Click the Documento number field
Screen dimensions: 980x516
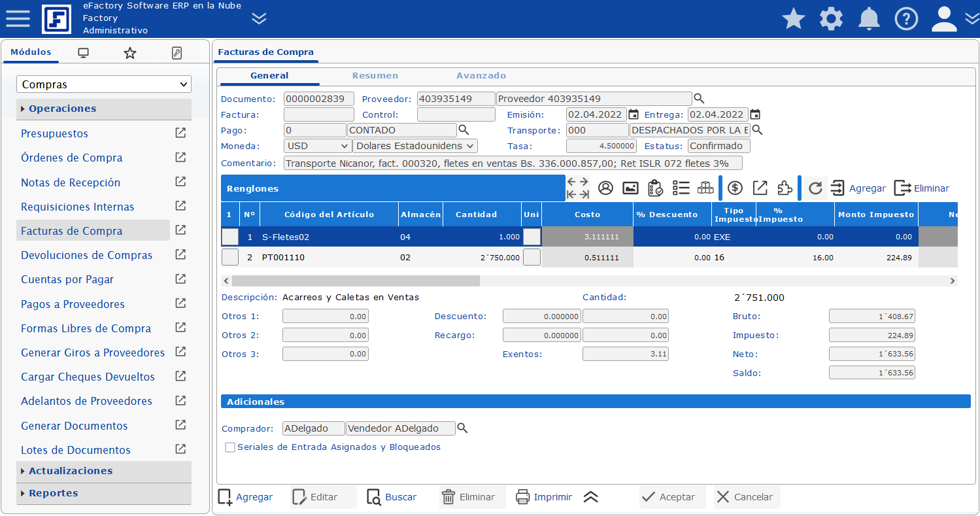pyautogui.click(x=319, y=99)
